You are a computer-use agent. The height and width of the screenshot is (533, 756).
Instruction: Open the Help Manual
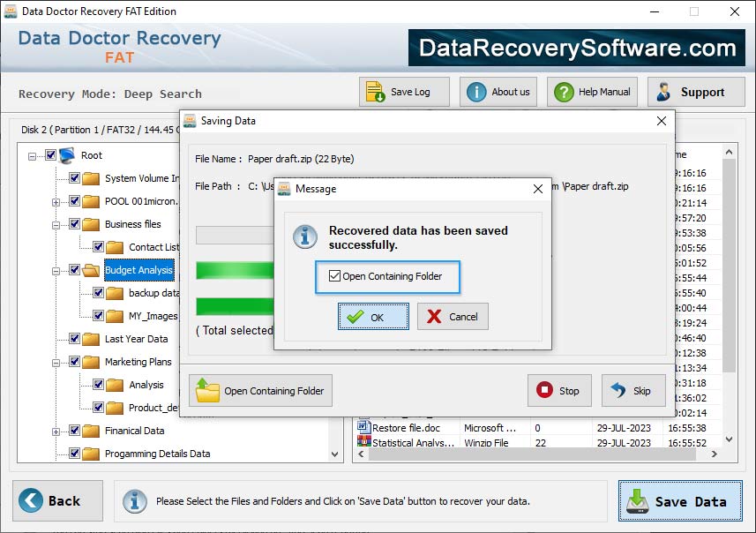[590, 91]
